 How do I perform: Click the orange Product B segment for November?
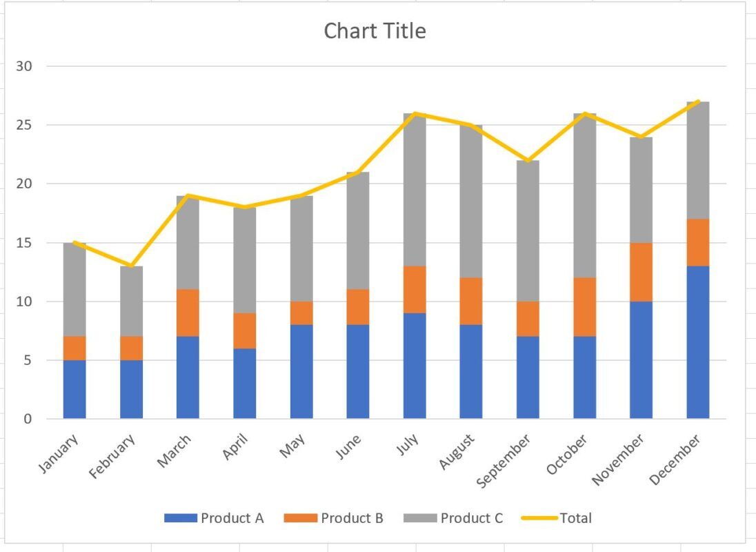tap(641, 272)
